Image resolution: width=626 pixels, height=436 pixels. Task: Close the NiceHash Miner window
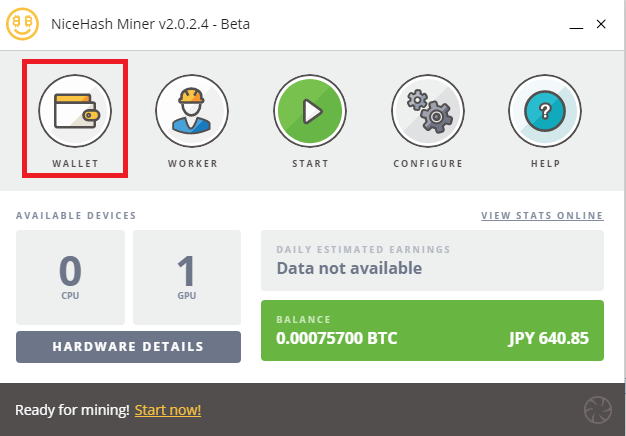(x=601, y=24)
